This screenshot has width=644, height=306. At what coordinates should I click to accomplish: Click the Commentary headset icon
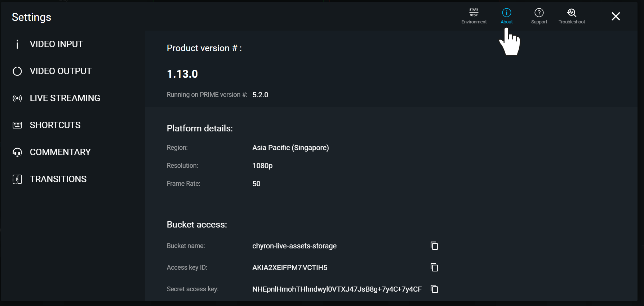click(17, 152)
